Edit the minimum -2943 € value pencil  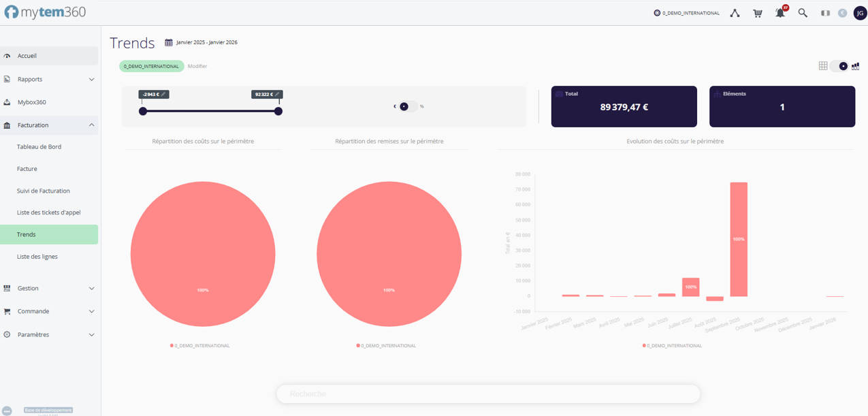163,95
